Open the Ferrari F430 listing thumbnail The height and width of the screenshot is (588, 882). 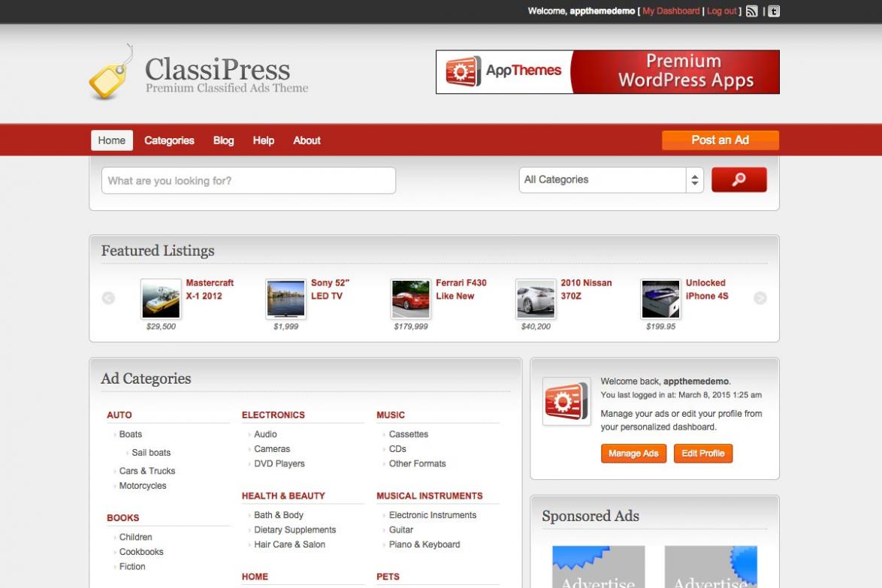[411, 299]
